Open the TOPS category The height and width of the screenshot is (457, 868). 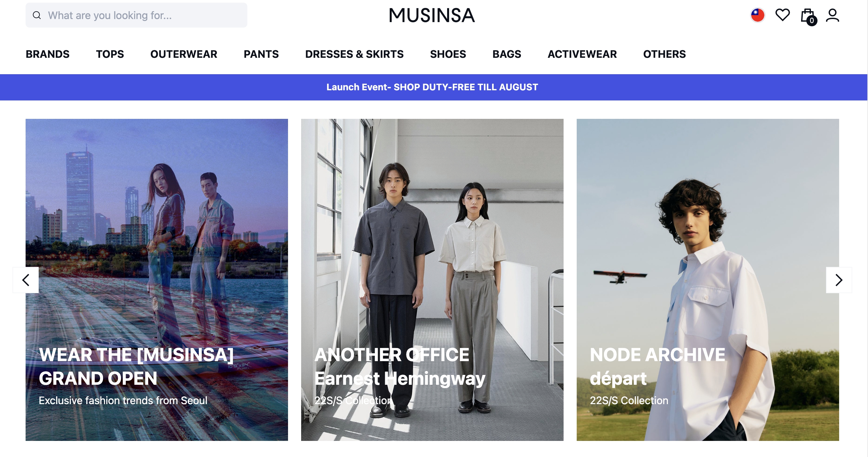pos(110,54)
